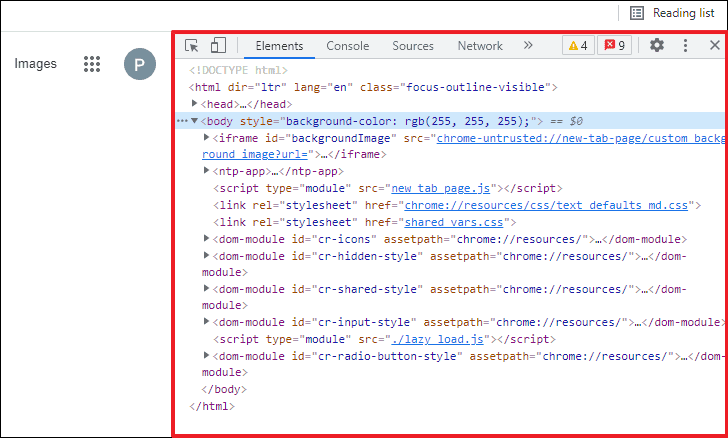Image resolution: width=728 pixels, height=438 pixels.
Task: Switch to the Network tab
Action: point(480,46)
